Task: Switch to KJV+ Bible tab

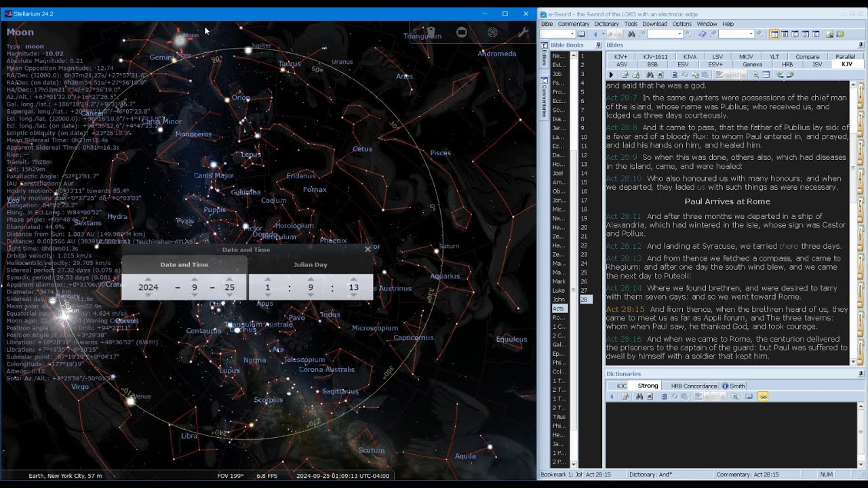Action: (621, 56)
